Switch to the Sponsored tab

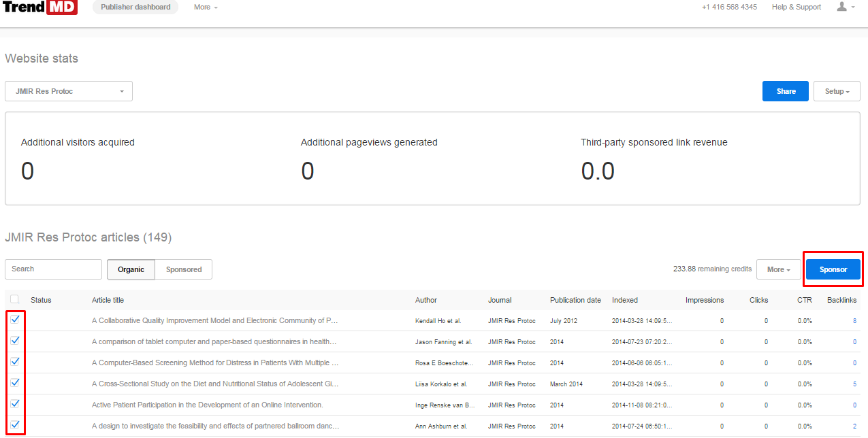point(184,269)
